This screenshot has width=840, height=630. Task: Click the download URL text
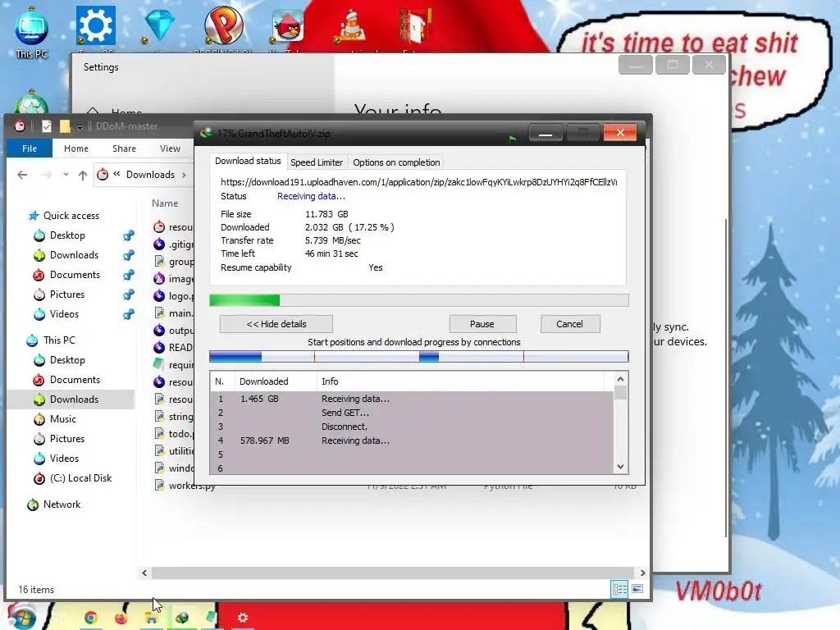[x=418, y=182]
